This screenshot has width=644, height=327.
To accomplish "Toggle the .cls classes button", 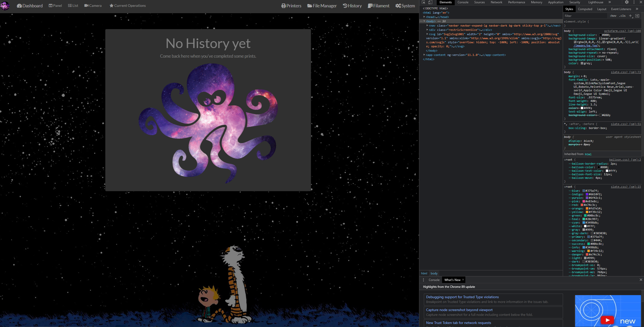I will coord(622,16).
